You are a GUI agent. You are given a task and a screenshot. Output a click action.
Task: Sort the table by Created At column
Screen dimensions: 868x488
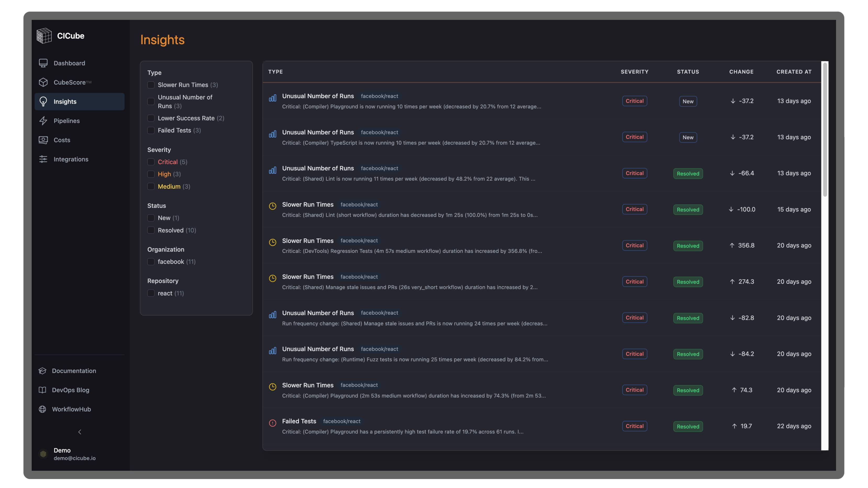[x=794, y=72]
